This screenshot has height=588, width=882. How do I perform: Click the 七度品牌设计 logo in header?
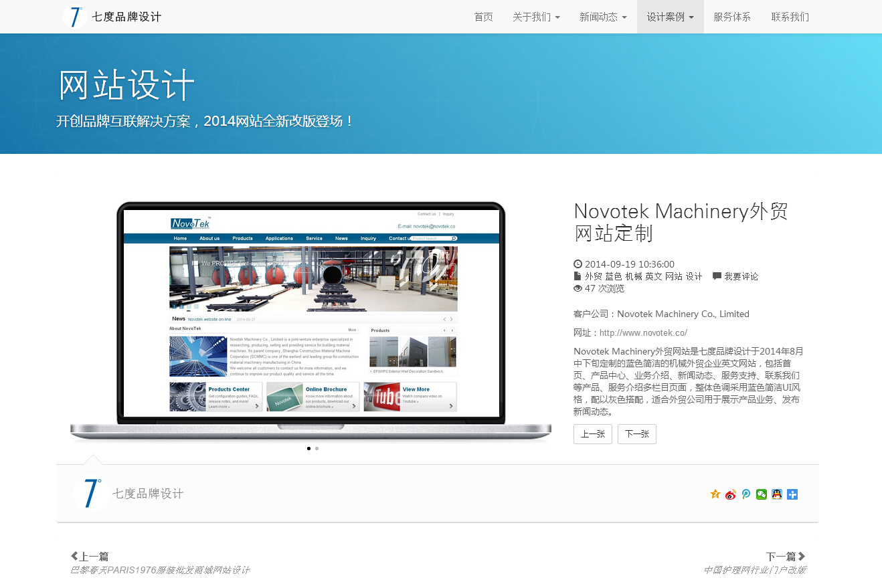112,17
